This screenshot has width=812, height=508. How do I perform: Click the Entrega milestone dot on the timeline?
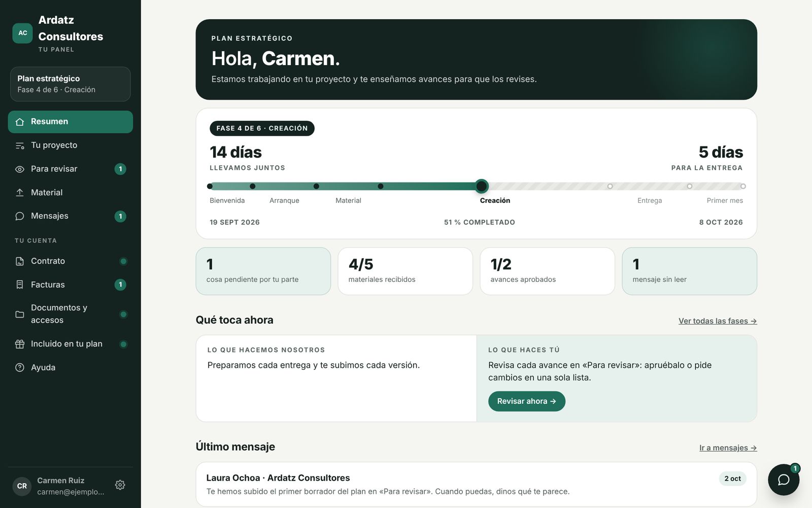coord(610,186)
